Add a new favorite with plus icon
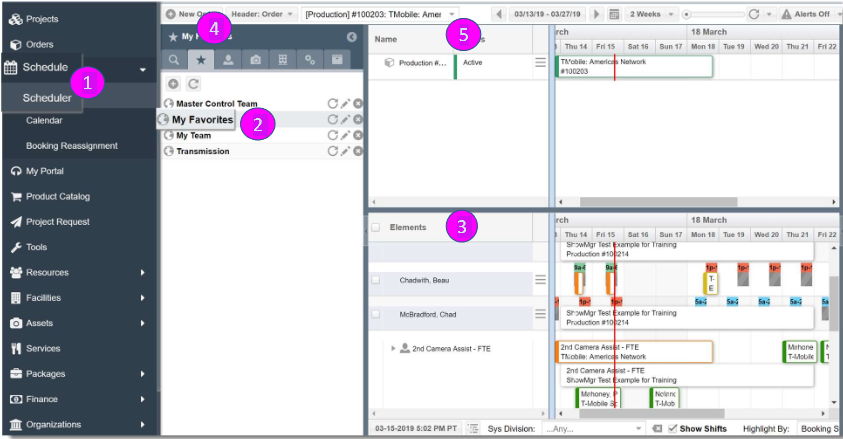The image size is (843, 439). pos(173,84)
